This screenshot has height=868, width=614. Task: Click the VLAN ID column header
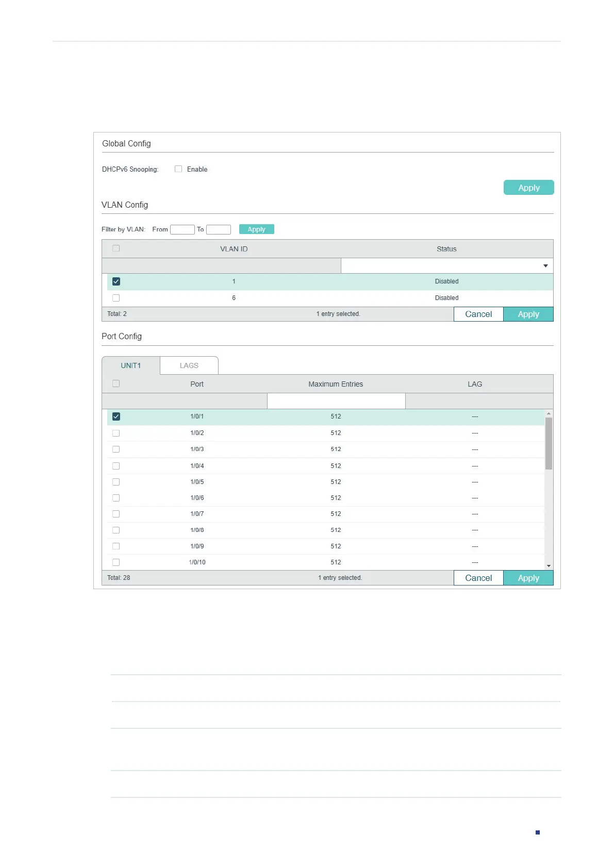click(234, 249)
